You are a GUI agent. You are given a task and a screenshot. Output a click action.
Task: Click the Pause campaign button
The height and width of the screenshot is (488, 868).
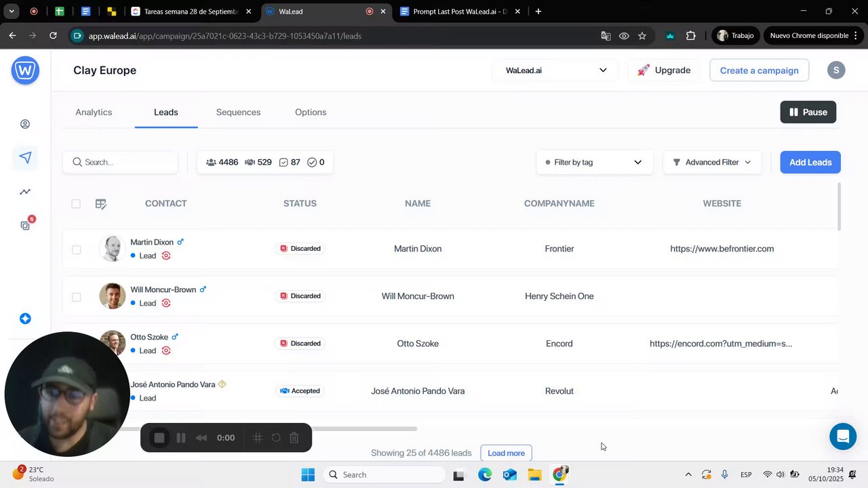tap(808, 112)
